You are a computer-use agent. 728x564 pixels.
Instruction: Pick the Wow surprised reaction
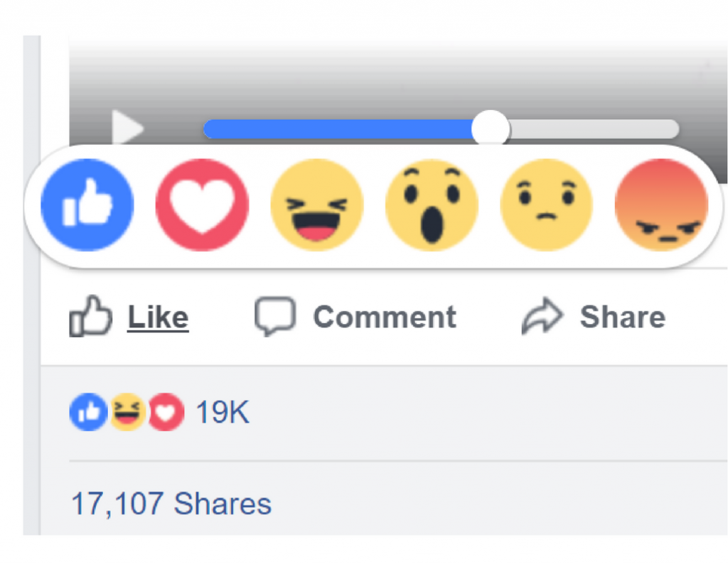[432, 205]
